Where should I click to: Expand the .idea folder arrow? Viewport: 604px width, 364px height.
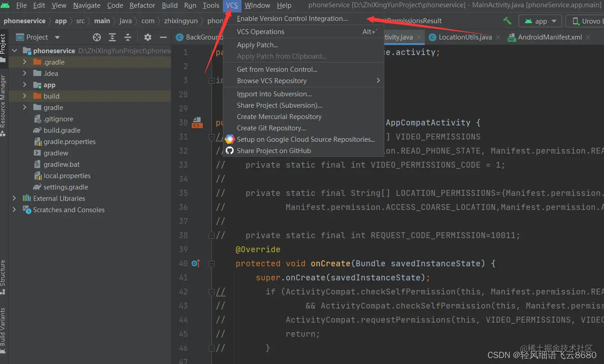(x=25, y=74)
